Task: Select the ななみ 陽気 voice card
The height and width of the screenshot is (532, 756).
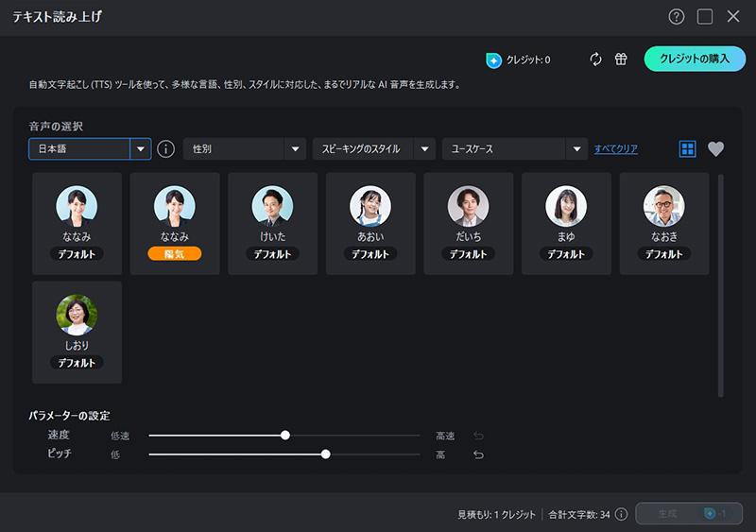Action: (x=175, y=224)
